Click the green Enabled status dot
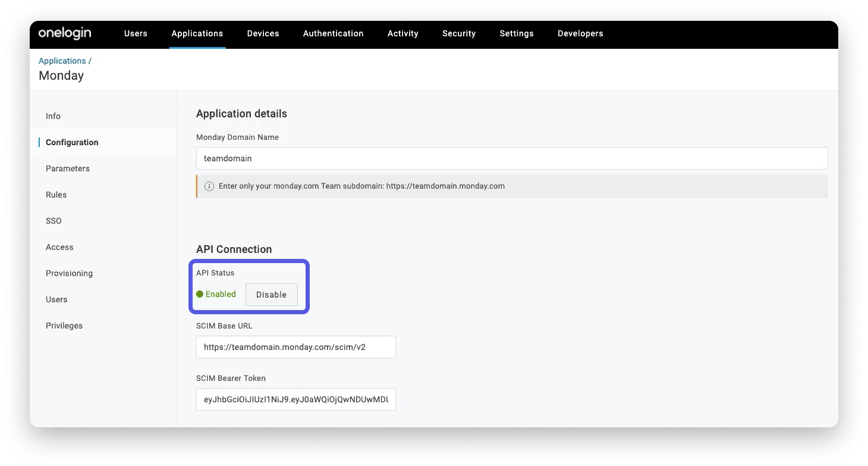Screen dimensions: 868x466 coord(200,294)
